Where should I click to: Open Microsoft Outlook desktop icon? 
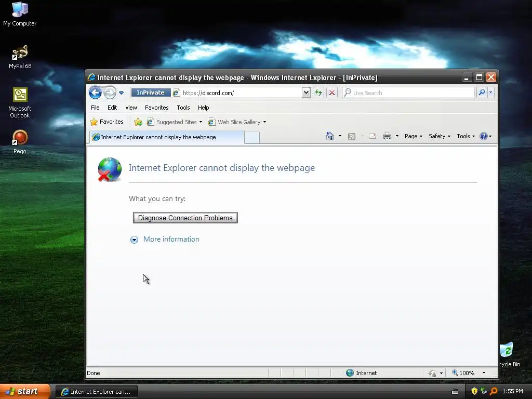pos(20,103)
